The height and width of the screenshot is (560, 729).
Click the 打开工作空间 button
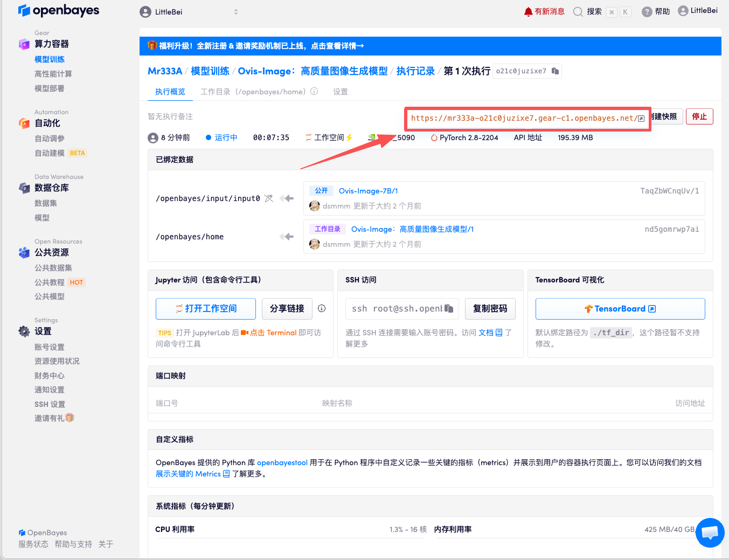pyautogui.click(x=206, y=309)
